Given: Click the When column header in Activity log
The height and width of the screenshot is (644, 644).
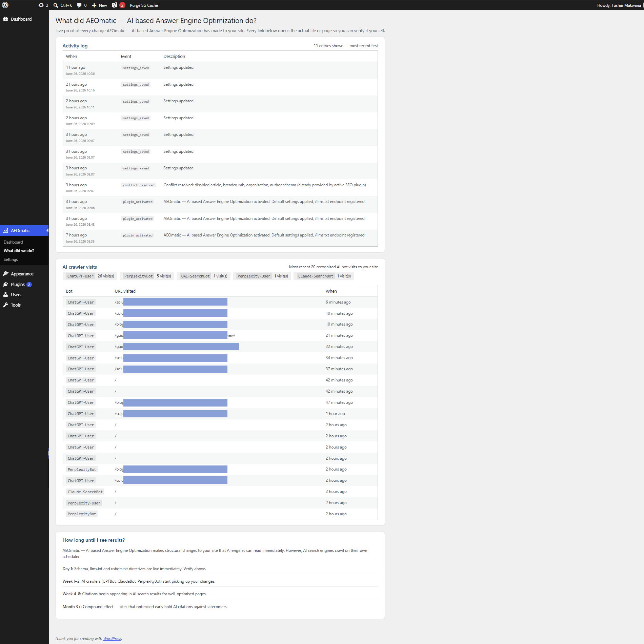Looking at the screenshot, I should coord(72,56).
